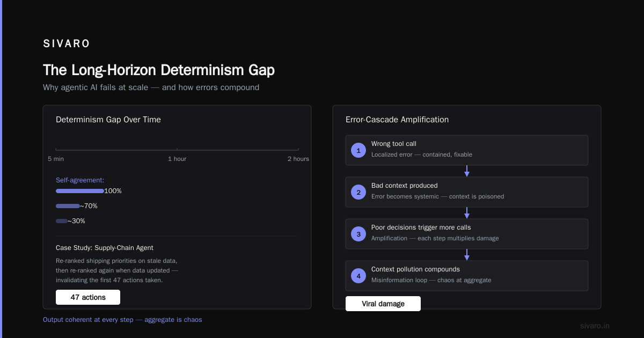This screenshot has height=338, width=644.
Task: Click the Viral damage button
Action: click(x=383, y=304)
